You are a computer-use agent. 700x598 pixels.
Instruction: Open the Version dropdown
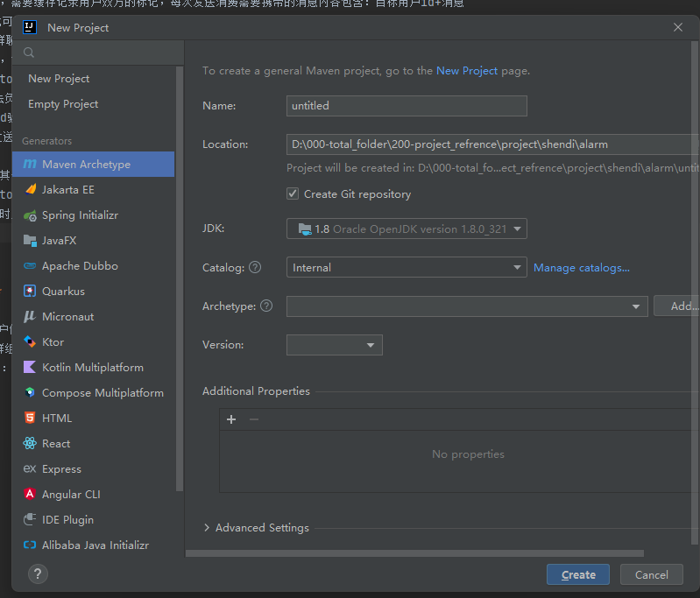click(x=335, y=345)
